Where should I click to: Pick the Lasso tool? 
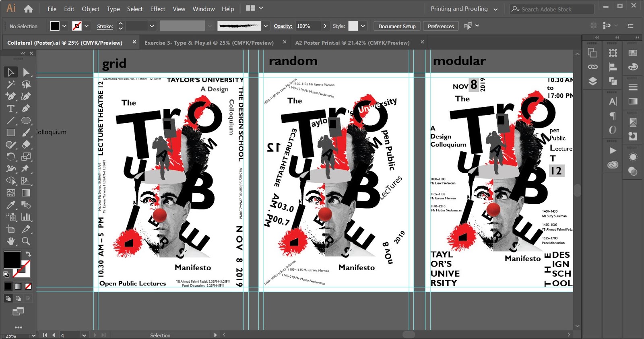pyautogui.click(x=26, y=84)
